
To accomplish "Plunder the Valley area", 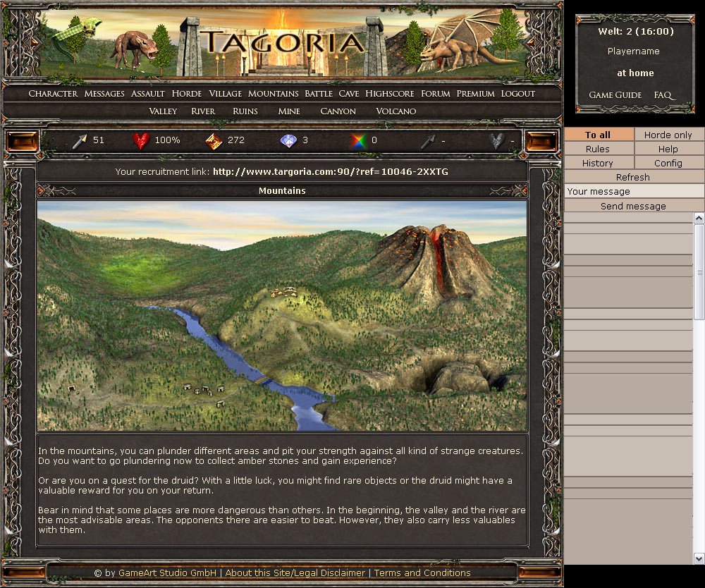I will (x=163, y=111).
